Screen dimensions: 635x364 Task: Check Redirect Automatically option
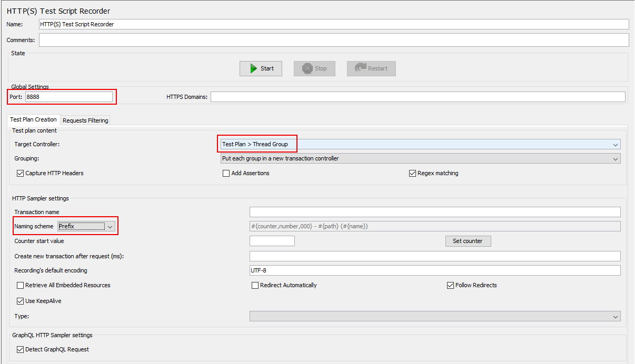point(255,285)
